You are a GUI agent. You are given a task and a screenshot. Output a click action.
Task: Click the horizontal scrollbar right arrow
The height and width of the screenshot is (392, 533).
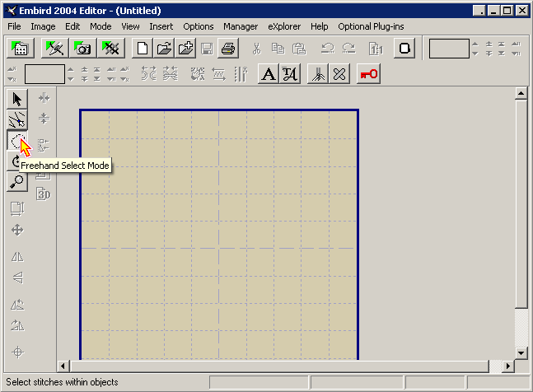click(x=508, y=366)
